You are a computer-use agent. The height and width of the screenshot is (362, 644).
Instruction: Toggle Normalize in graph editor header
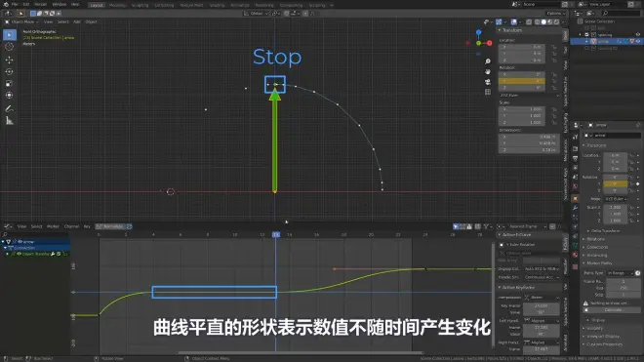click(x=111, y=226)
